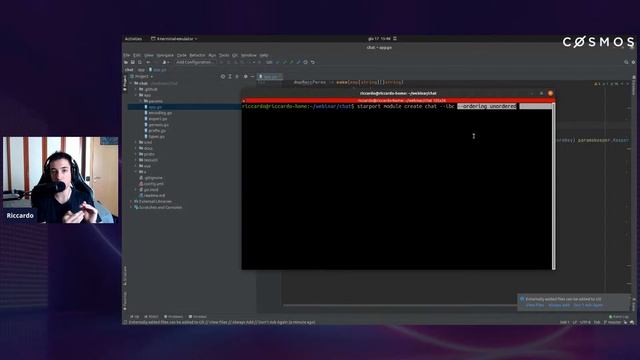This screenshot has height=360, width=640.
Task: Open the Navigate menu
Action: point(165,55)
